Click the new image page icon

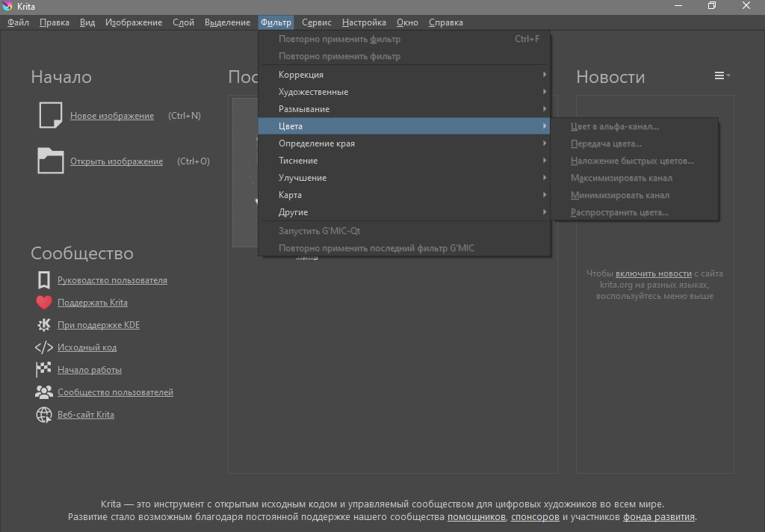pyautogui.click(x=51, y=115)
